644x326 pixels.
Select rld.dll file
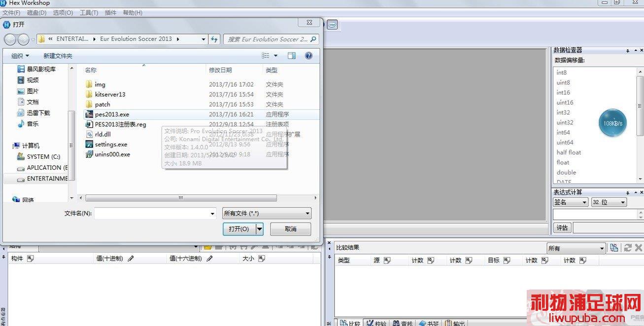102,134
